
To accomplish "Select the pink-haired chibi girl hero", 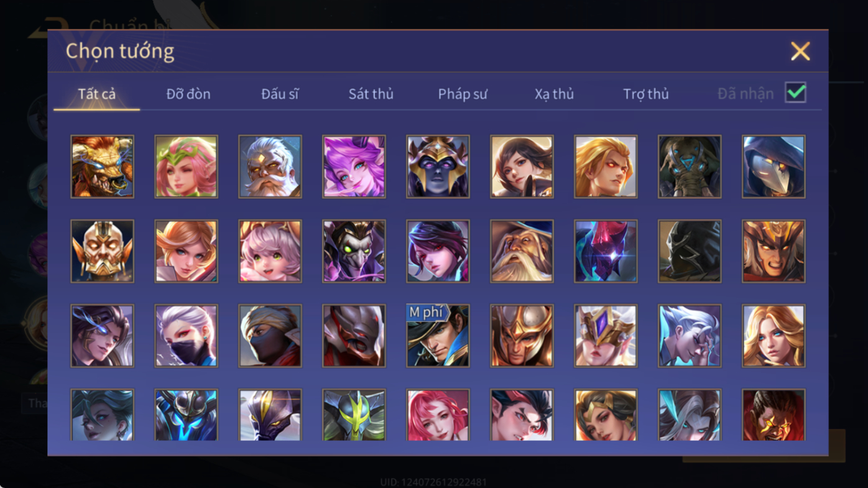I will pyautogui.click(x=270, y=251).
